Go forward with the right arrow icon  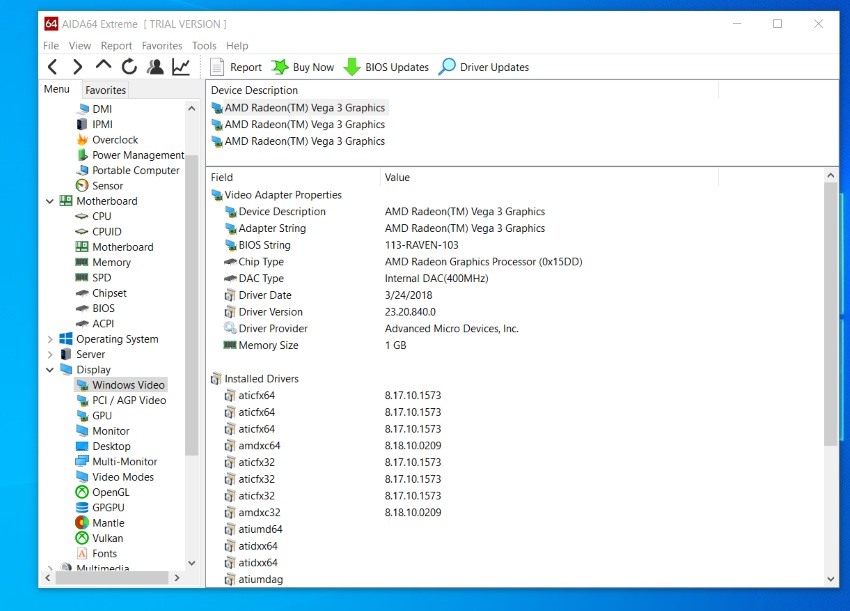tap(78, 67)
